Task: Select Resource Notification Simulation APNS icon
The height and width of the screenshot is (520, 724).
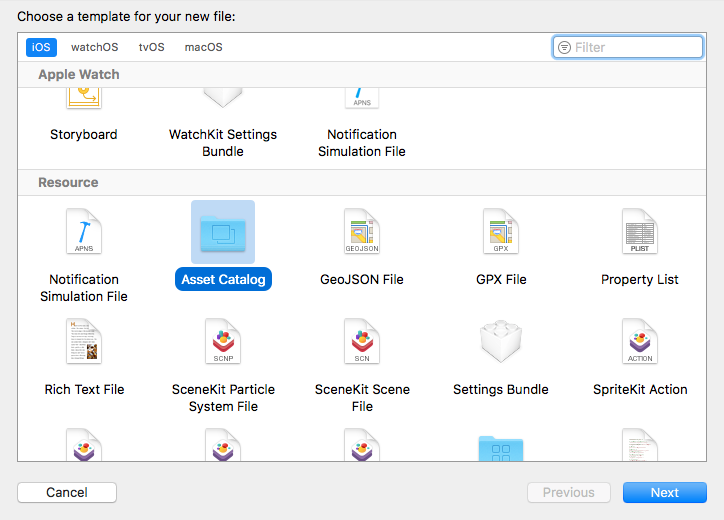Action: pos(84,231)
